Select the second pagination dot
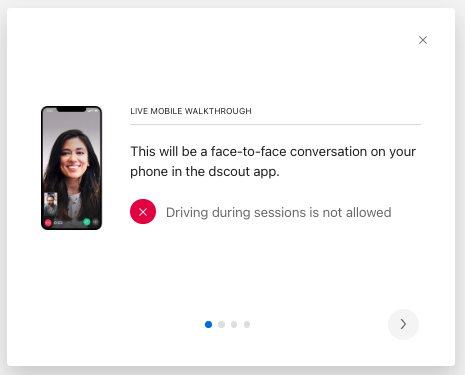This screenshot has height=375, width=465. click(221, 324)
